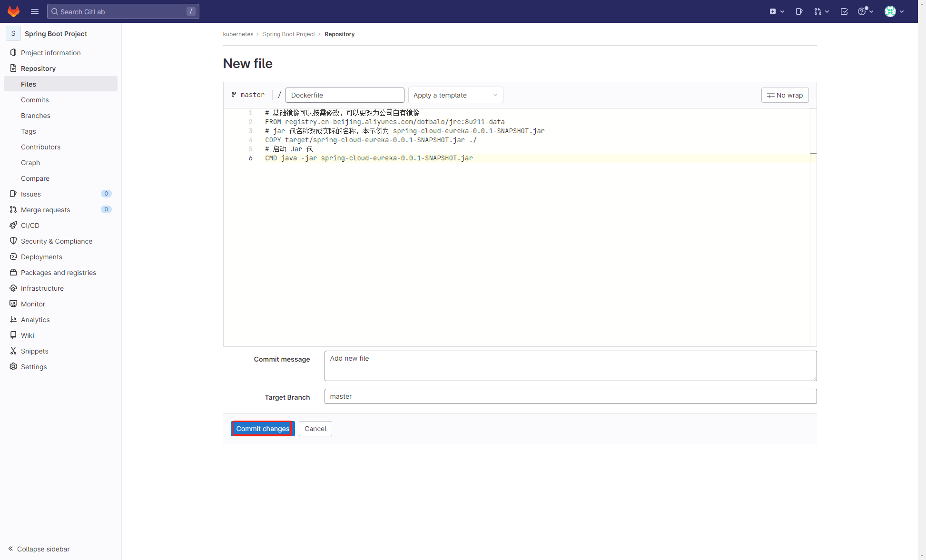Select Files under Repository
The width and height of the screenshot is (926, 560).
tap(60, 84)
